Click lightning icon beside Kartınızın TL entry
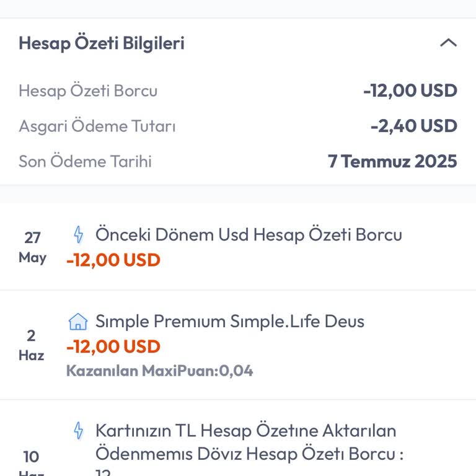The height and width of the screenshot is (476, 476). (x=78, y=431)
